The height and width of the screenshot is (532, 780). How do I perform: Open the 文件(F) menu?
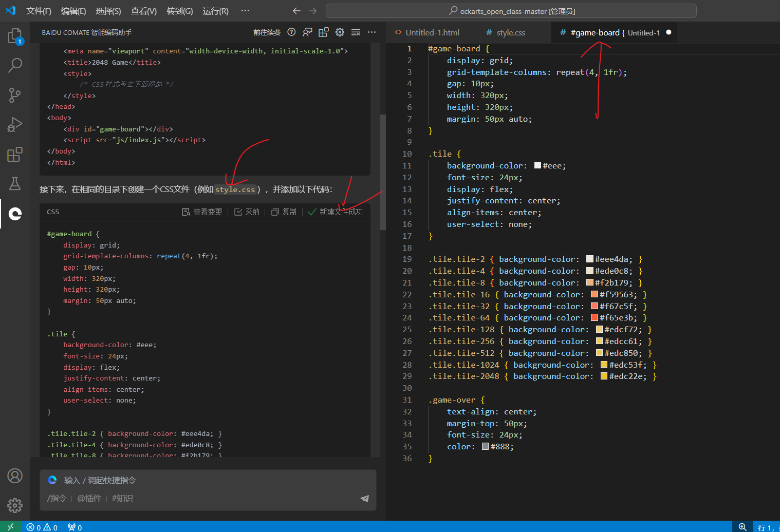coord(39,11)
